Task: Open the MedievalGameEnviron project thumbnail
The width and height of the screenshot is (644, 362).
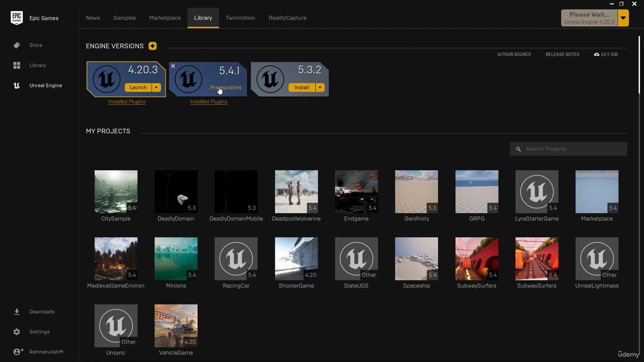Action: pos(116,258)
